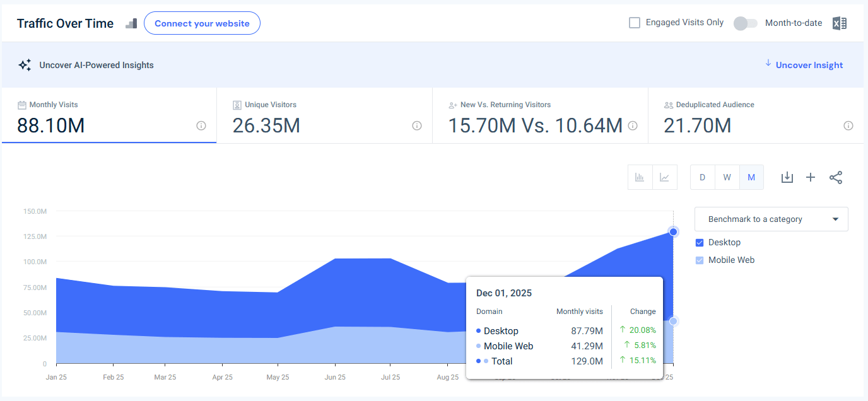868x401 pixels.
Task: Select Weekly granularity
Action: [x=727, y=177]
